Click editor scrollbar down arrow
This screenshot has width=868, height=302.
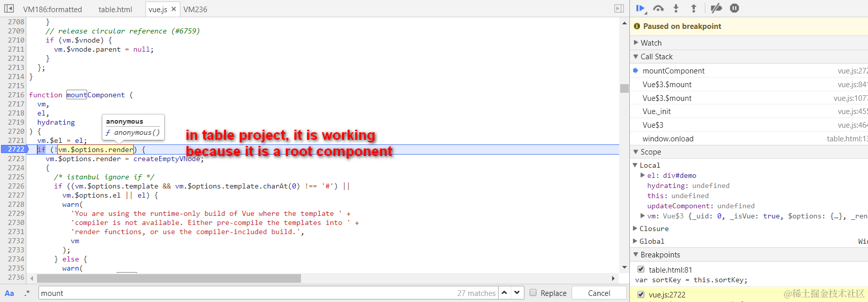624,267
